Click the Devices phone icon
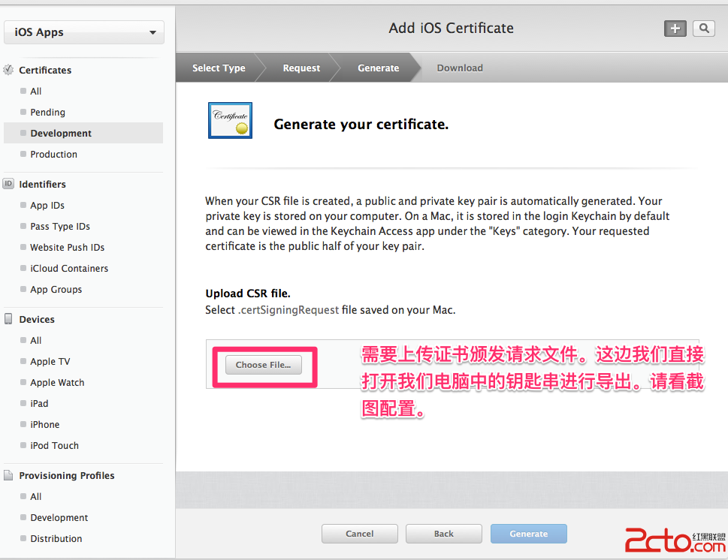Screen dimensions: 728x560 8,319
